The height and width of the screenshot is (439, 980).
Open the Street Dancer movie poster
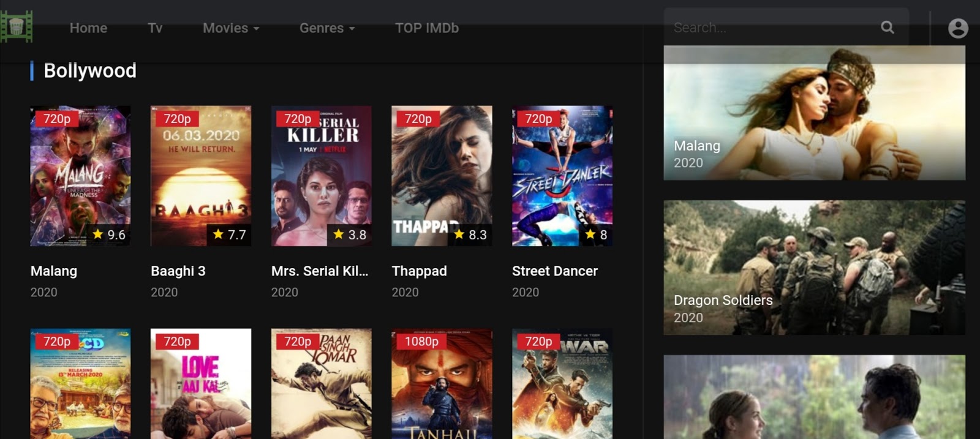tap(562, 176)
